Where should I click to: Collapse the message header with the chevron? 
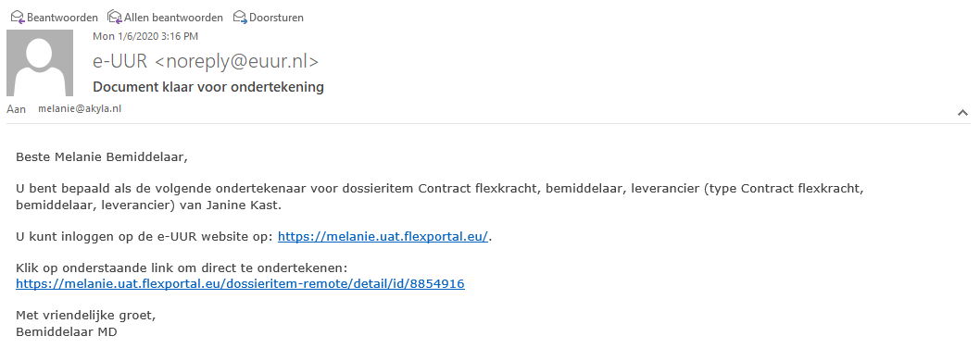click(x=963, y=113)
